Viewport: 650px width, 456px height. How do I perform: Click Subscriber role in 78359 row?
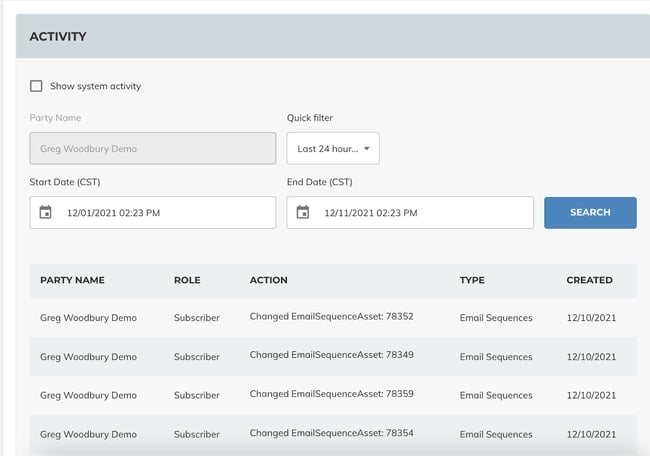196,395
